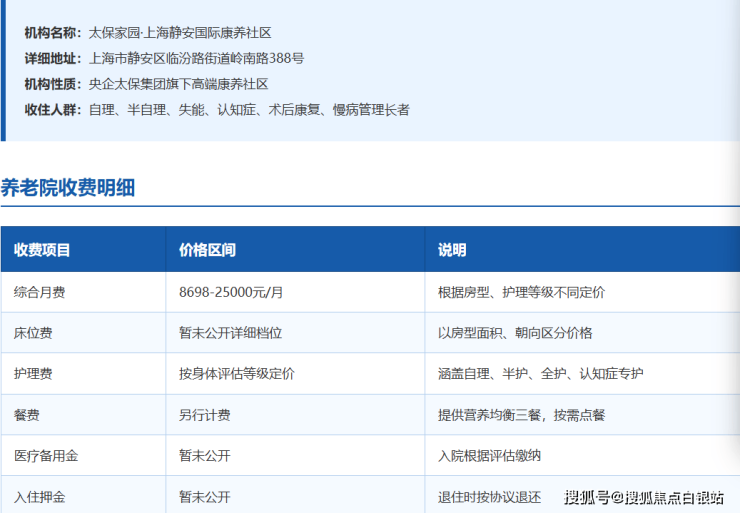Viewport: 740px width, 513px height.
Task: Click the 详细地址 label
Action: click(53, 59)
